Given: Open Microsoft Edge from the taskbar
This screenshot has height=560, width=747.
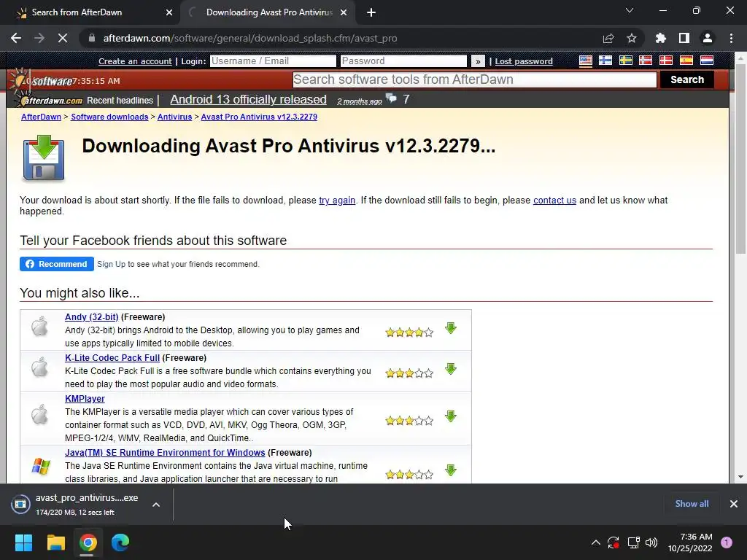Looking at the screenshot, I should click(x=120, y=542).
